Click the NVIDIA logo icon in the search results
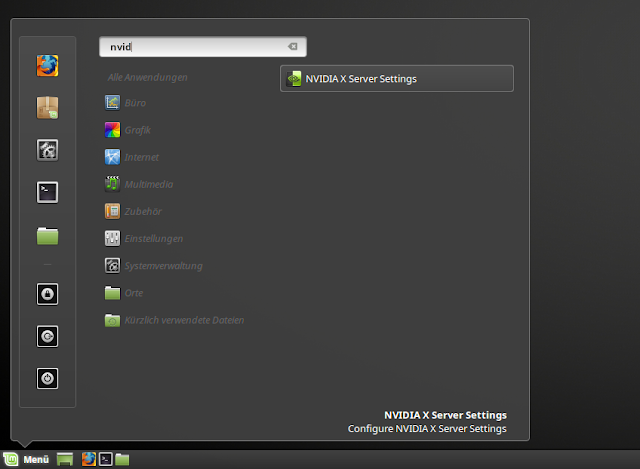Screen dimensions: 640x469 294,79
